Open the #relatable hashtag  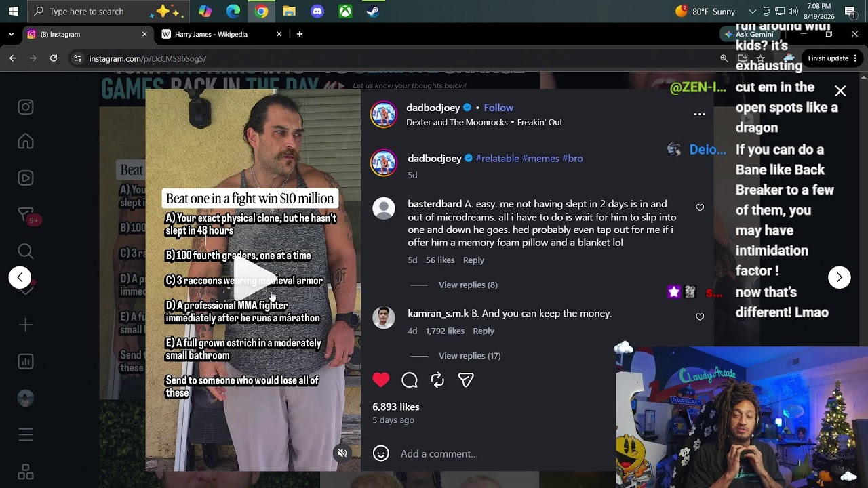tap(497, 158)
